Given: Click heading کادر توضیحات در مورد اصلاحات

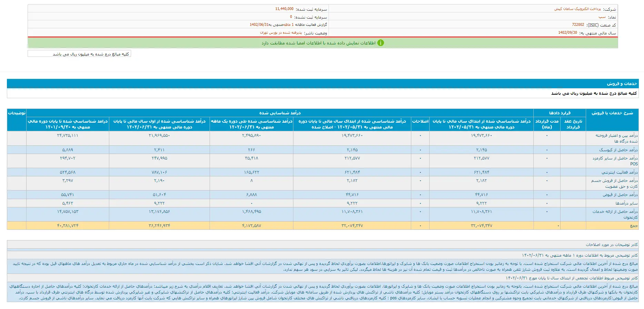Looking at the screenshot, I should point(612,245).
